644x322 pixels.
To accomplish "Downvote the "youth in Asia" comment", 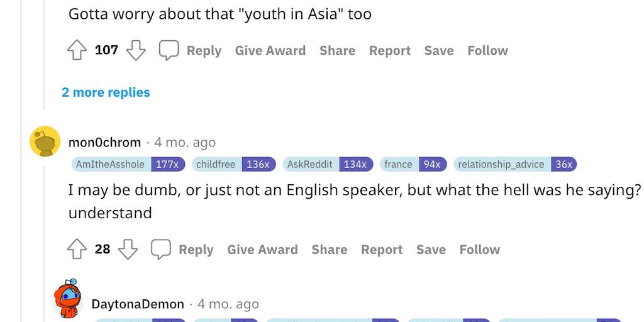I will pyautogui.click(x=136, y=50).
